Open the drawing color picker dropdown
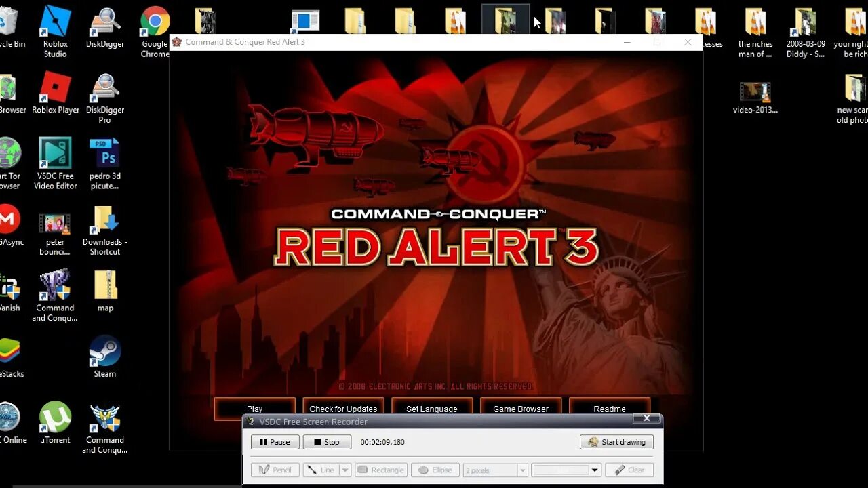 595,470
